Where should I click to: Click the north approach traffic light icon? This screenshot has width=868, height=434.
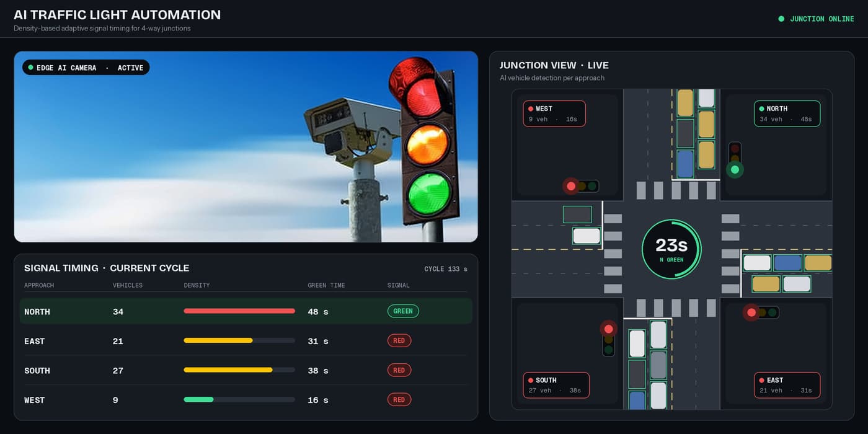735,159
